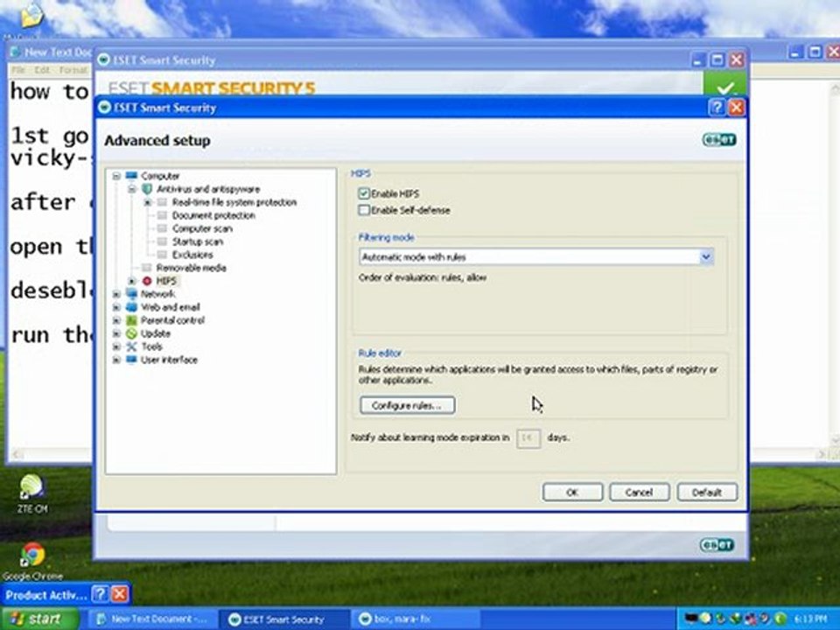The height and width of the screenshot is (630, 840).
Task: Select Document protection in the tree
Action: [213, 215]
